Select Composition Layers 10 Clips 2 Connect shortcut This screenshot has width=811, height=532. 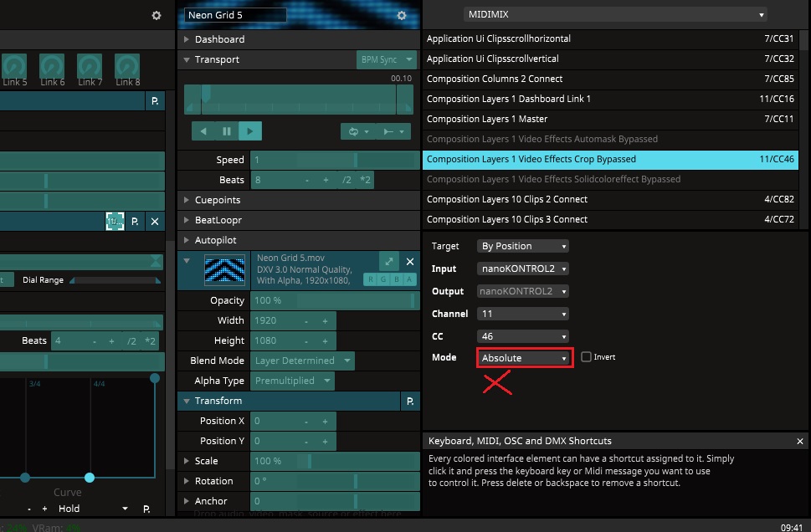[x=610, y=199]
